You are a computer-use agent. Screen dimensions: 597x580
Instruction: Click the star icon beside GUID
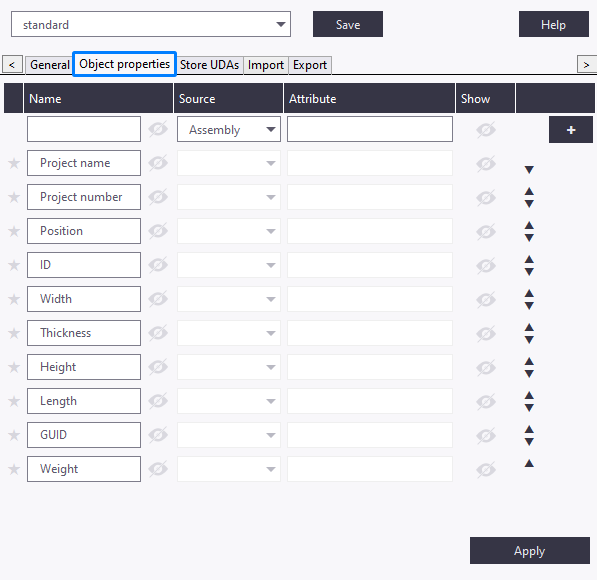[x=14, y=435]
